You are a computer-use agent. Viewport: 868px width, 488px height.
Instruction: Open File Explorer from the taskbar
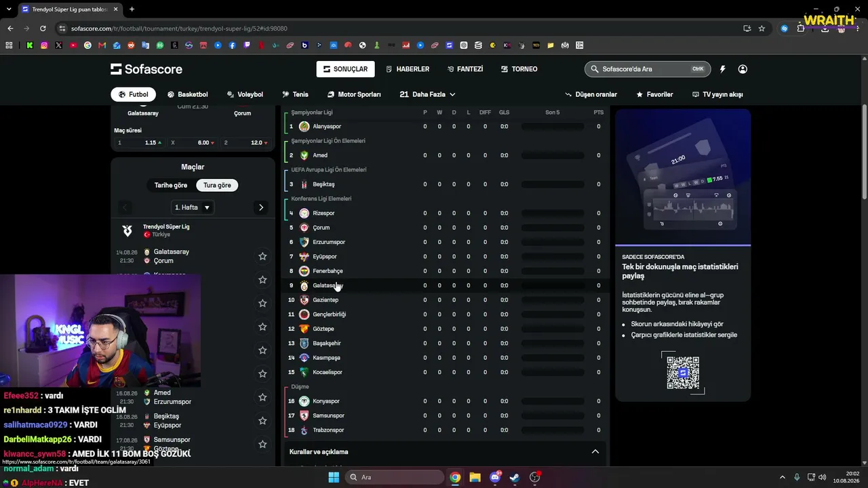point(475,477)
